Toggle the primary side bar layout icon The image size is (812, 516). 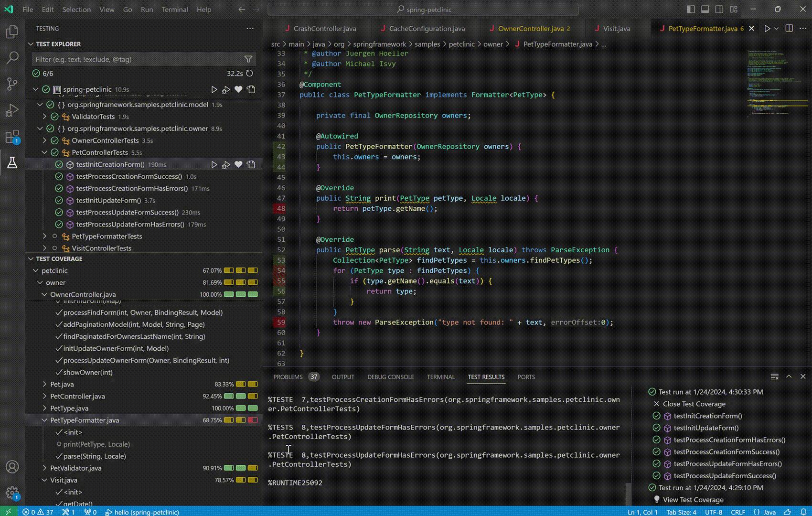[691, 9]
